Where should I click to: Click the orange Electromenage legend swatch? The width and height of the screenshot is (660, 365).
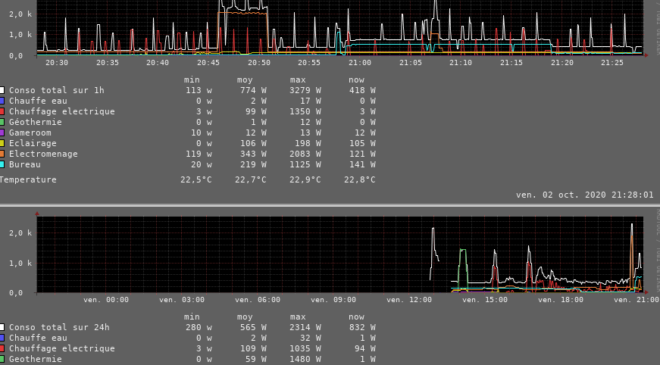pyautogui.click(x=2, y=154)
